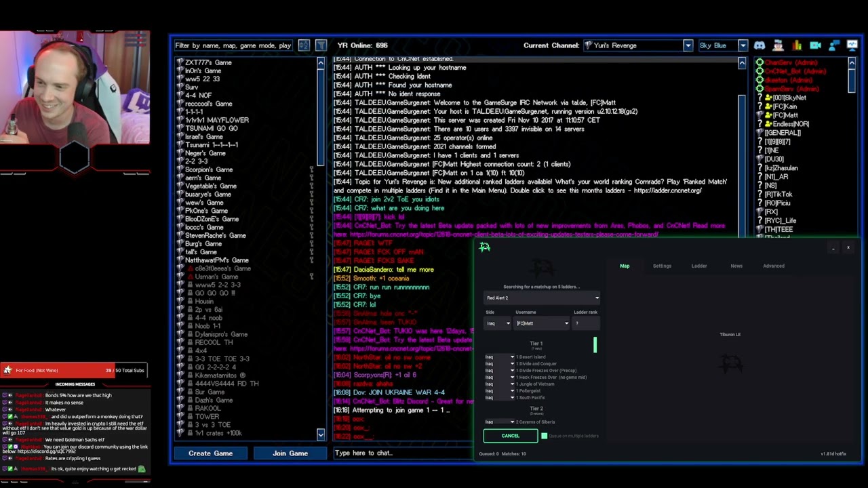
Task: Click the icon beside CnCNet_Bot admin
Action: 759,71
